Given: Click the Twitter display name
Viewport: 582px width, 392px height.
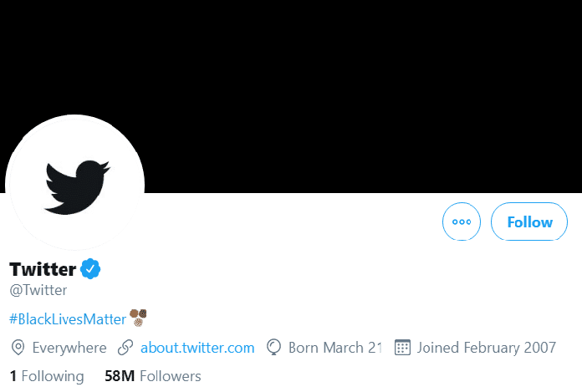Looking at the screenshot, I should pyautogui.click(x=43, y=269).
